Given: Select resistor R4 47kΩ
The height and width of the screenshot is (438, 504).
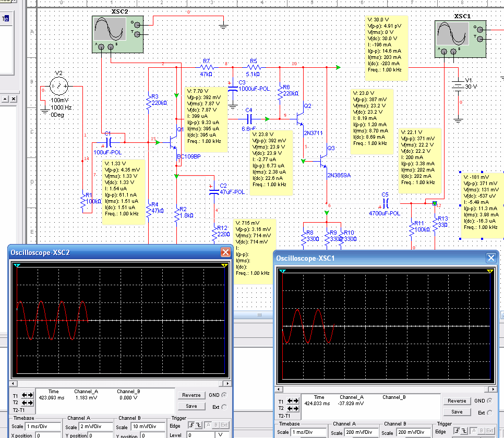Looking at the screenshot, I should click(149, 210).
